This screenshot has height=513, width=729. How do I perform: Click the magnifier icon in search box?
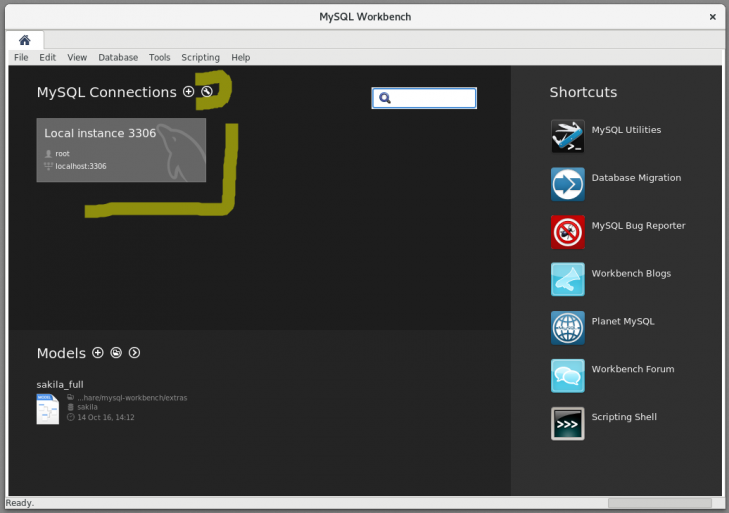(x=385, y=98)
